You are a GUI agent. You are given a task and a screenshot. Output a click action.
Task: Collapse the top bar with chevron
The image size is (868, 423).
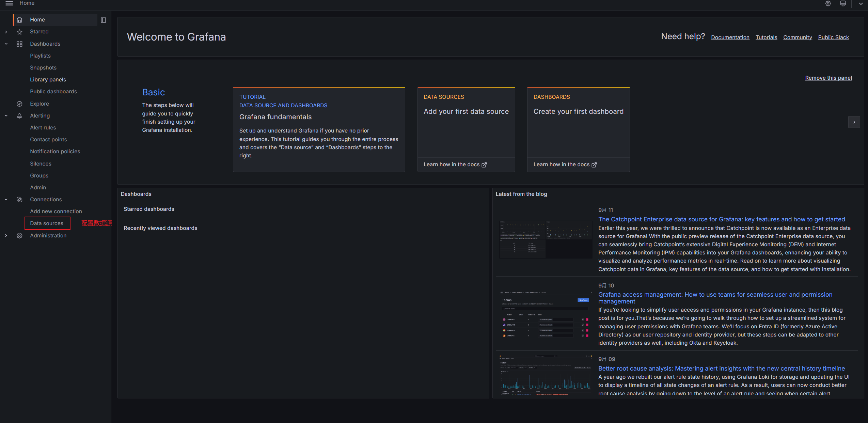[861, 4]
